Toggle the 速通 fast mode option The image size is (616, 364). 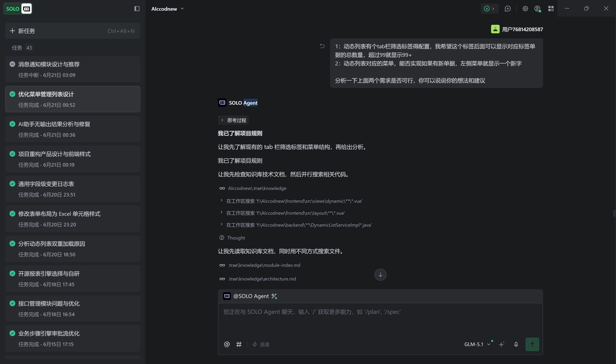[261, 344]
